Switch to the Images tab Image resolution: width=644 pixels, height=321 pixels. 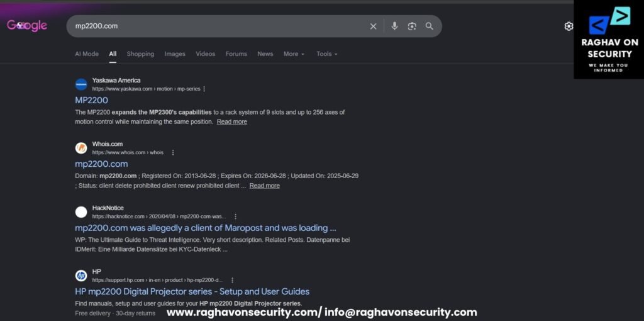pos(175,54)
